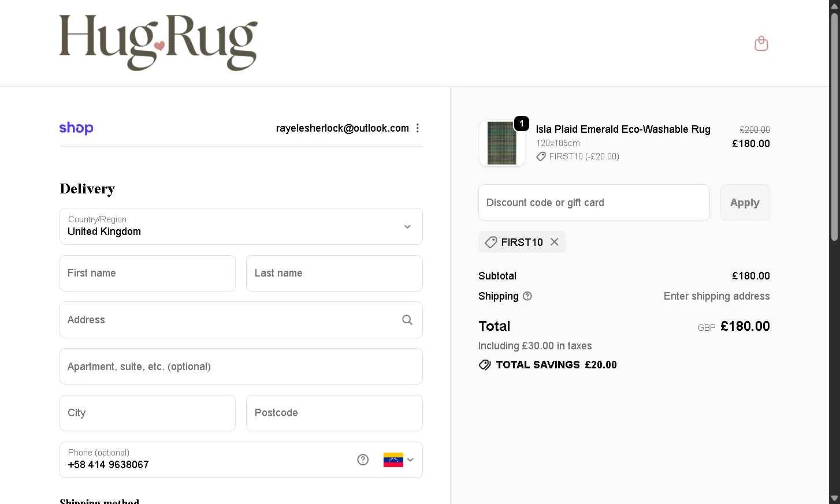This screenshot has width=840, height=504.
Task: Expand the Country/Region dropdown
Action: coord(241,226)
